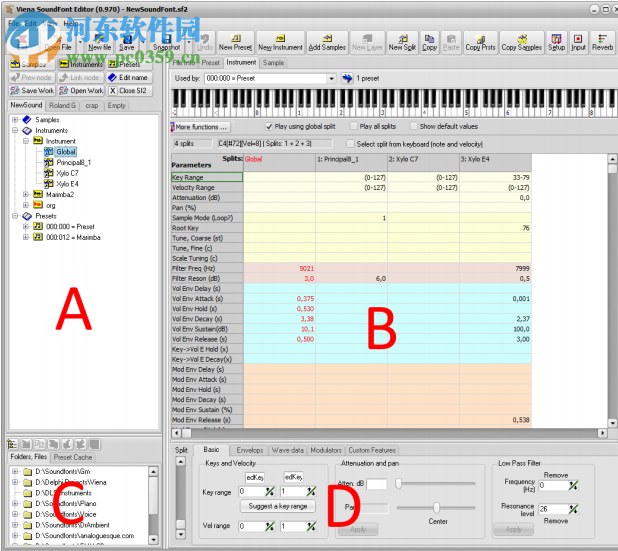Viewport: 618px width, 551px height.
Task: Open the Custom Features tab
Action: [x=372, y=450]
